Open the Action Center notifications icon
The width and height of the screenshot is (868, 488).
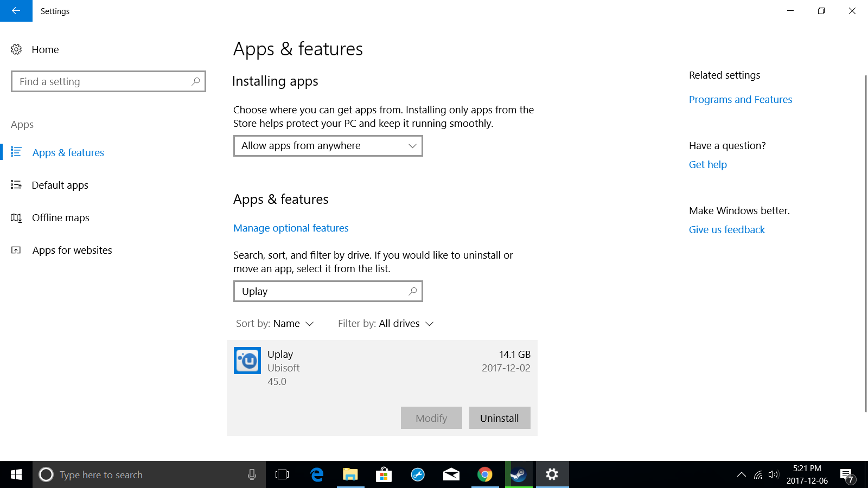pyautogui.click(x=847, y=476)
